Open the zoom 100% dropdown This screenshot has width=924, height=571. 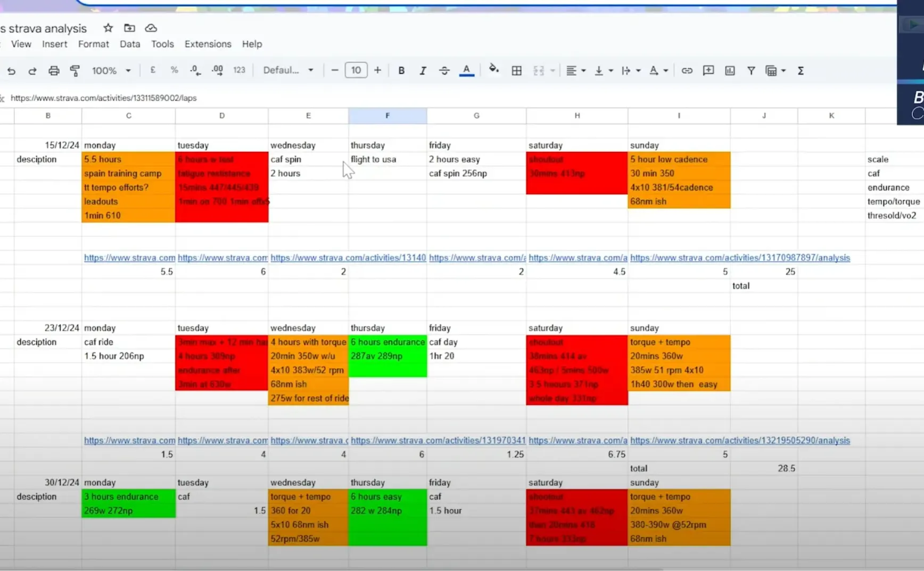tap(111, 70)
